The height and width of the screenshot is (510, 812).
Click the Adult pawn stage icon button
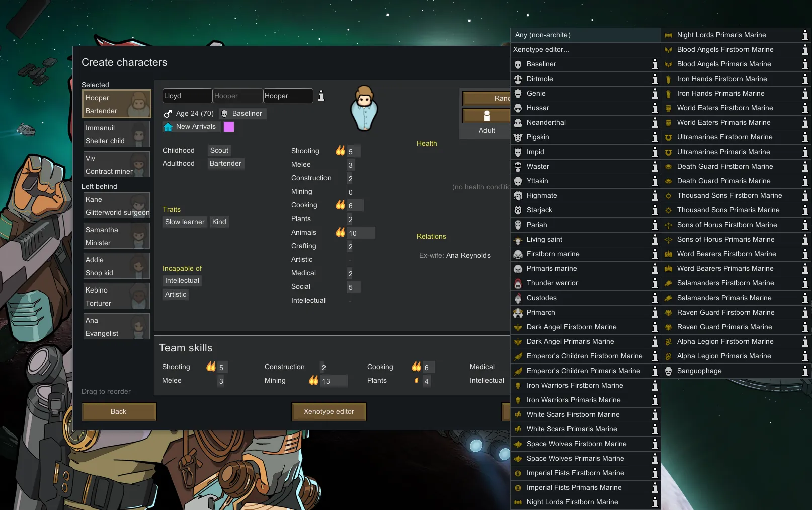(486, 116)
